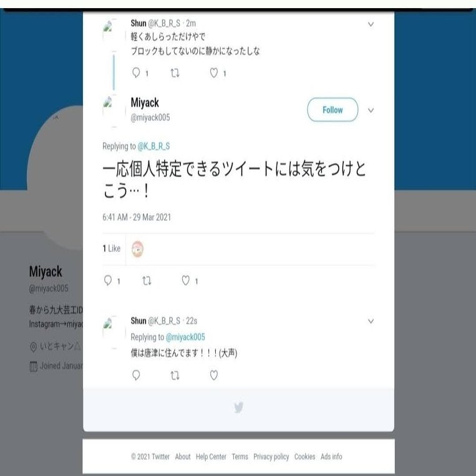Reply to Shun's top tweet
This screenshot has height=476, width=476.
(136, 73)
